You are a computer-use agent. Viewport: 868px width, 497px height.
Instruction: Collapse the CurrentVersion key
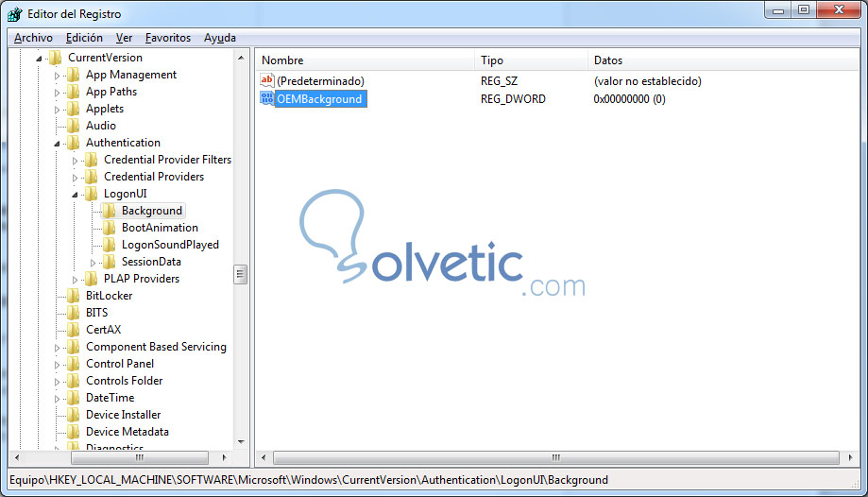(x=39, y=59)
